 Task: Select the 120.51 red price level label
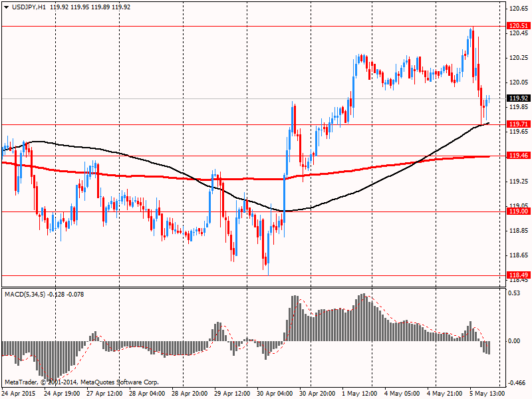tap(519, 26)
